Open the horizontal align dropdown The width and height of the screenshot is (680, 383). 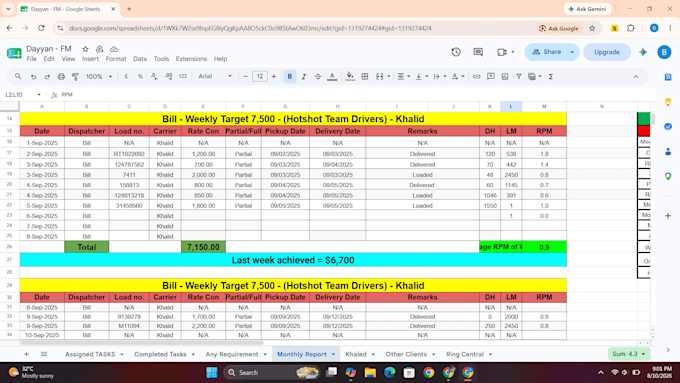[x=403, y=76]
